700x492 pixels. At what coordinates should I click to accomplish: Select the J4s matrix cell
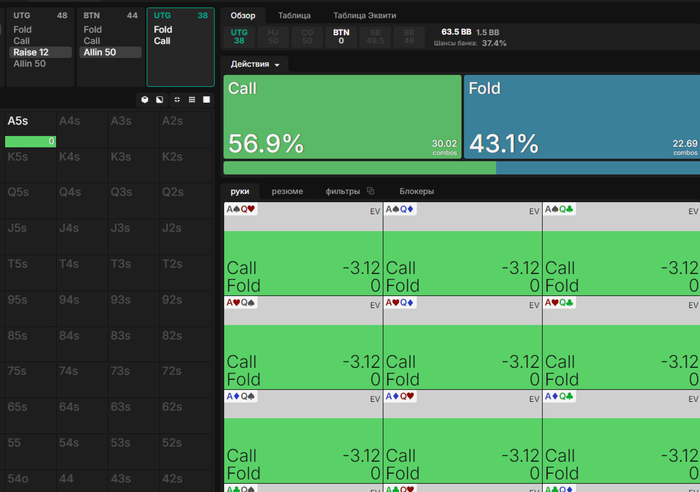(x=82, y=237)
